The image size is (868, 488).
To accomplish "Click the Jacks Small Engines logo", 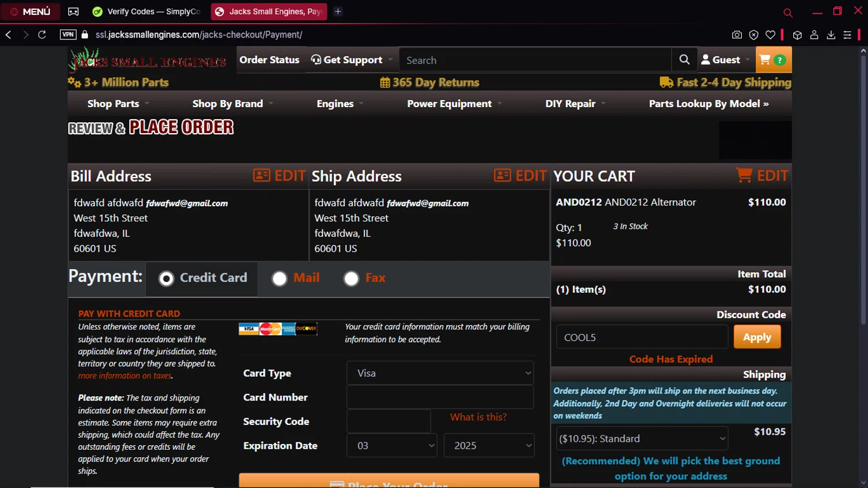I will click(148, 60).
